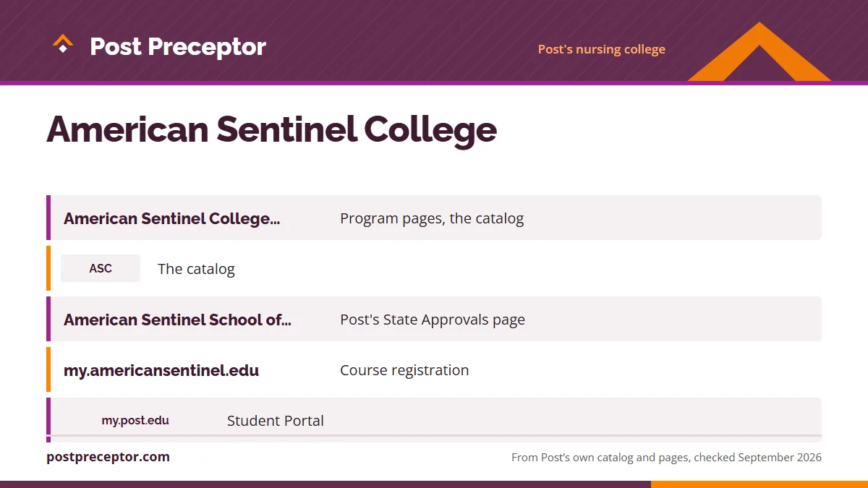Open the American Sentinel School of… row
The height and width of the screenshot is (488, 868).
tap(434, 319)
